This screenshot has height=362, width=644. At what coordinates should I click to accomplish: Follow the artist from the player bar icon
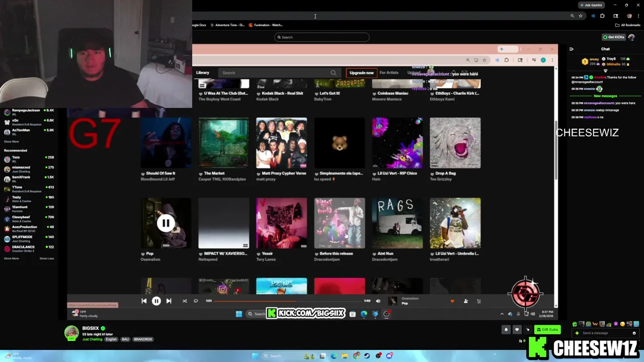tap(465, 301)
